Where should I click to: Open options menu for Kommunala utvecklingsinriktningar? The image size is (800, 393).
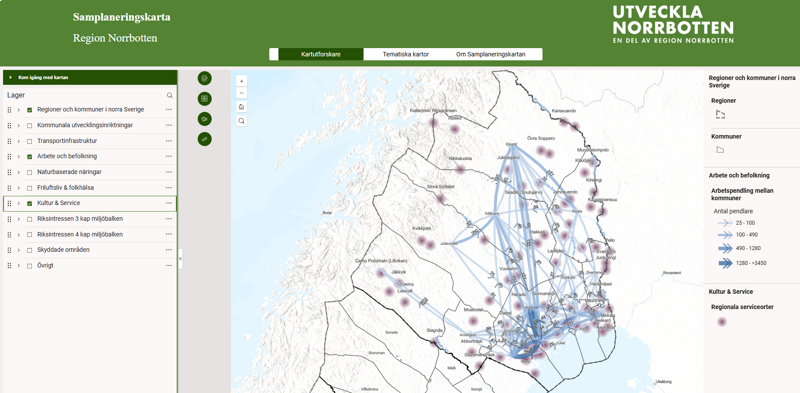coord(169,126)
